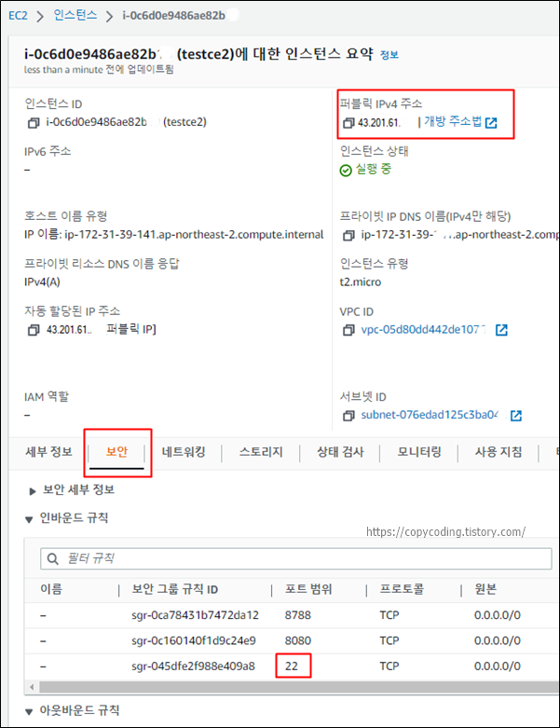This screenshot has height=728, width=560.
Task: Open subnet external link icon
Action: click(x=516, y=416)
